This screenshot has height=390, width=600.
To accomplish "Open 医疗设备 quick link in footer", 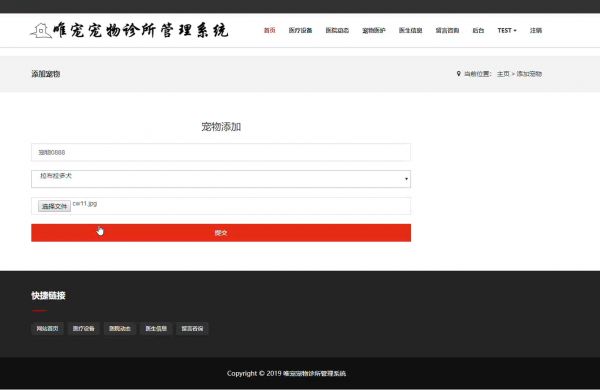I will (83, 328).
